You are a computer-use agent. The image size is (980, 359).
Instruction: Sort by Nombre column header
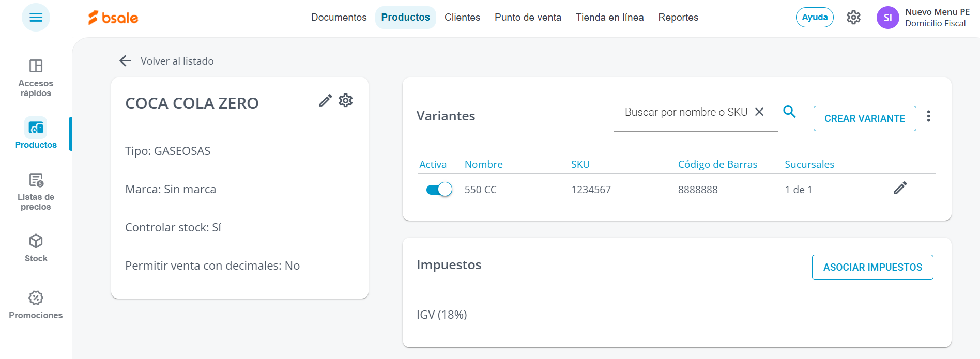click(x=484, y=164)
